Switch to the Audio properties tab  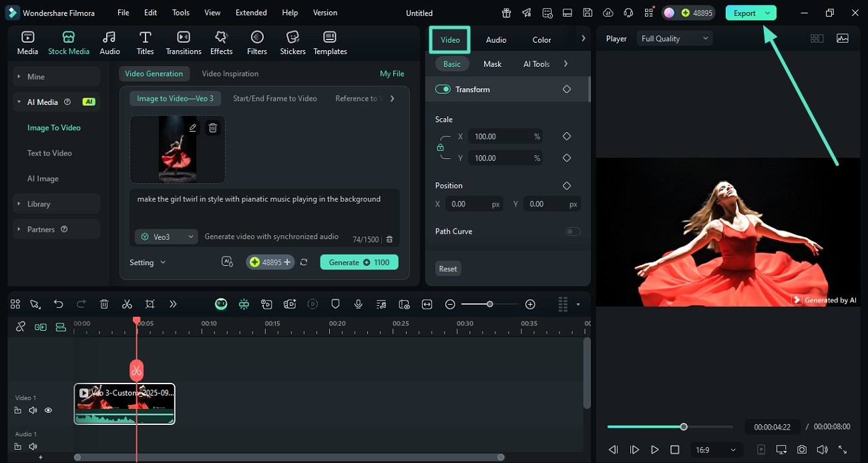coord(496,40)
